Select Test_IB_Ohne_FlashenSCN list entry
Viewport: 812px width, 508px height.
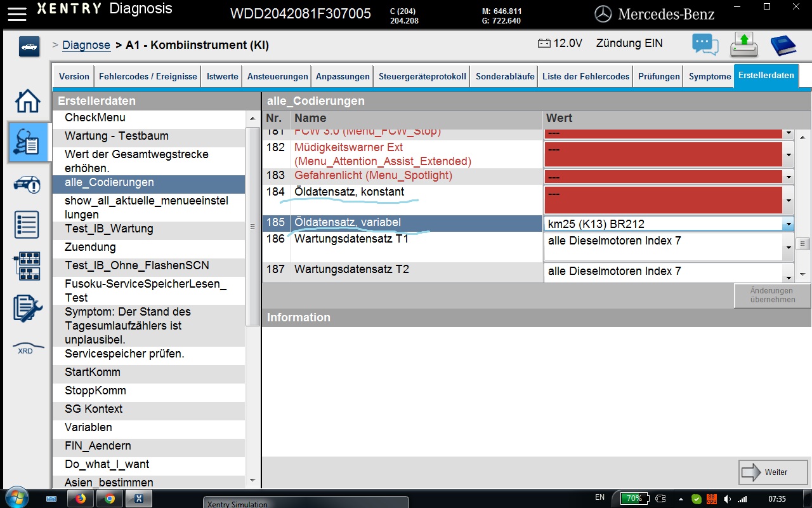(148, 265)
